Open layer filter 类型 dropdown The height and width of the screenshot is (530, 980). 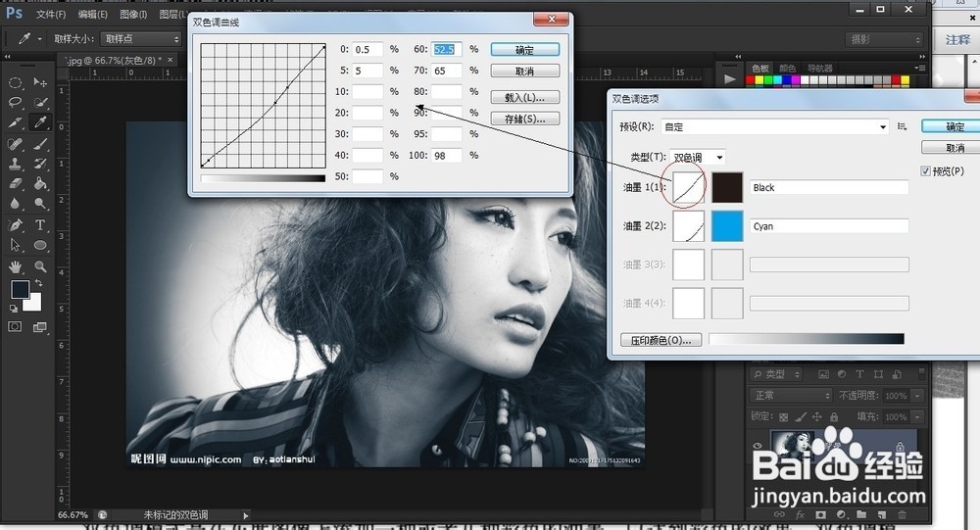776,374
